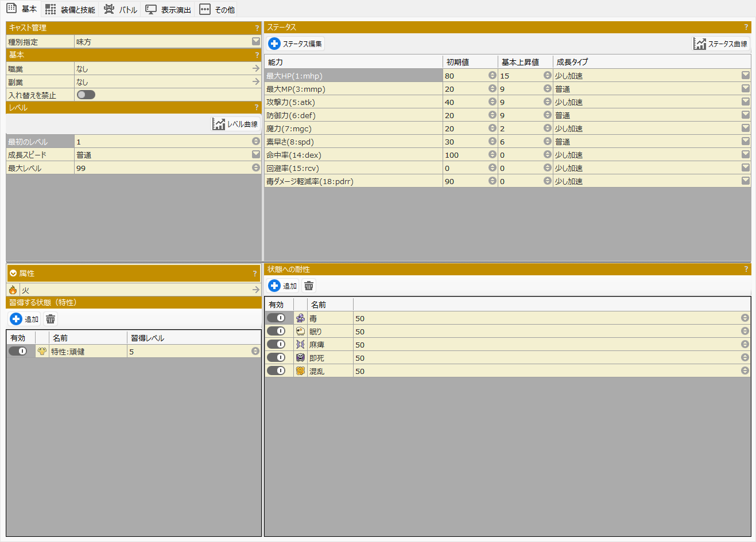Click the confusion (混乱) status icon

[x=300, y=371]
